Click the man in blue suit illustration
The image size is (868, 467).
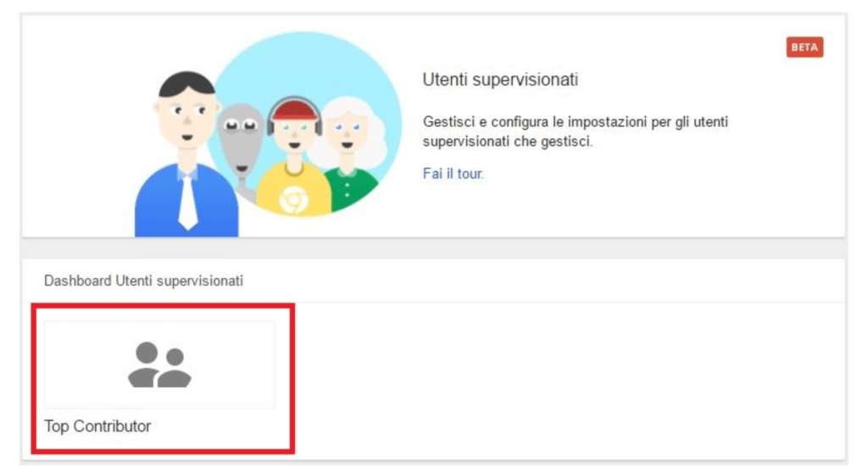(186, 155)
